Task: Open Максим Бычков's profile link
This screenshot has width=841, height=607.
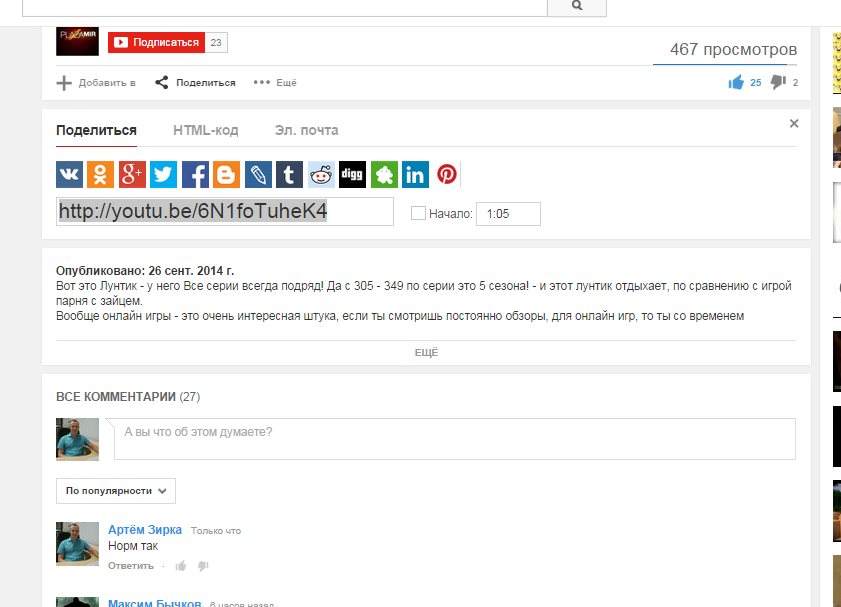Action: 154,603
